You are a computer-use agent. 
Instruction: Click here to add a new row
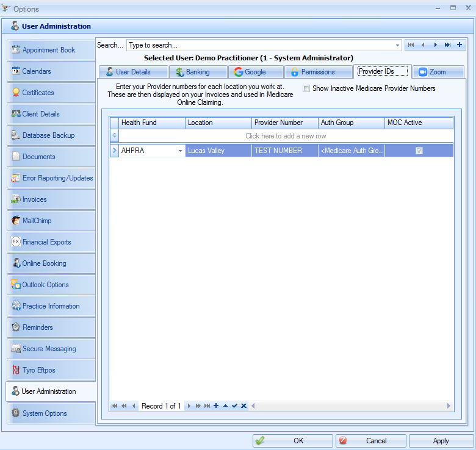pyautogui.click(x=286, y=136)
